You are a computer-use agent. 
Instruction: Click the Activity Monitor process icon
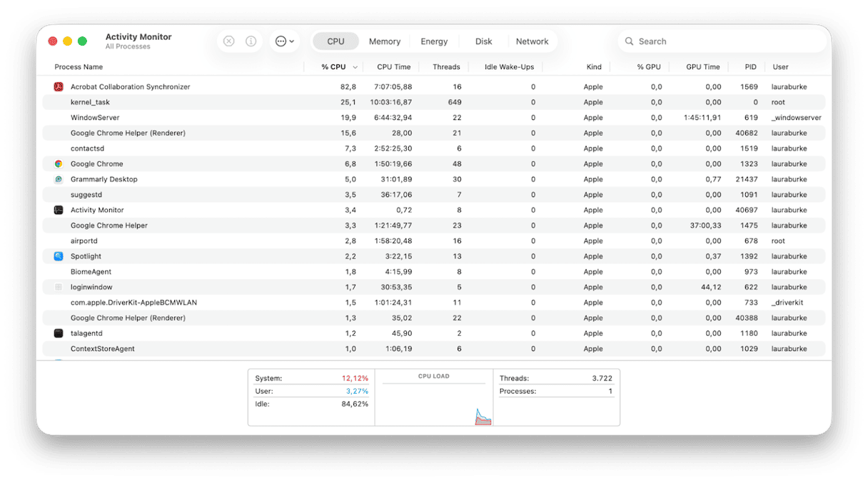click(59, 210)
